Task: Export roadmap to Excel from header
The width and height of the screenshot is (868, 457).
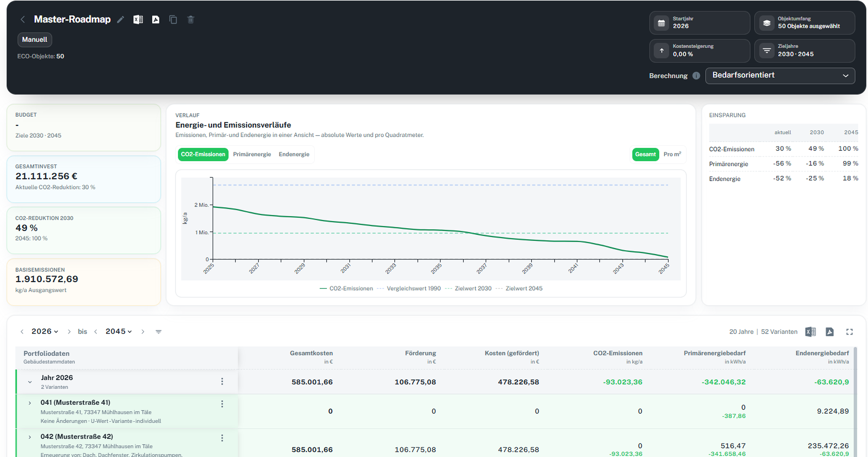Action: pos(138,20)
